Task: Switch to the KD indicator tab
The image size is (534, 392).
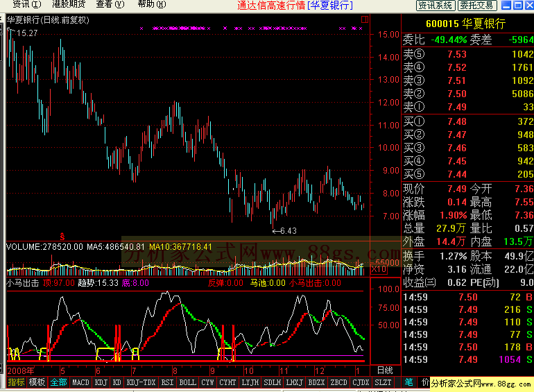Action: [x=117, y=382]
